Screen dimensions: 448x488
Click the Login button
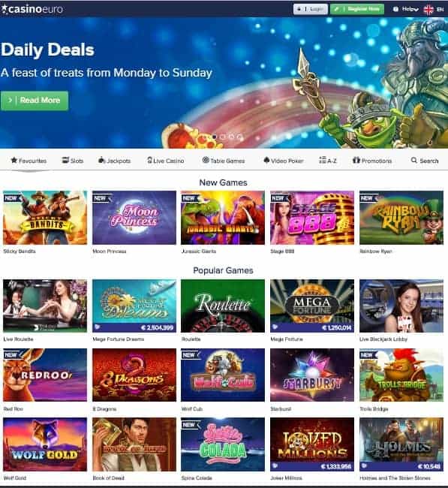(x=311, y=9)
